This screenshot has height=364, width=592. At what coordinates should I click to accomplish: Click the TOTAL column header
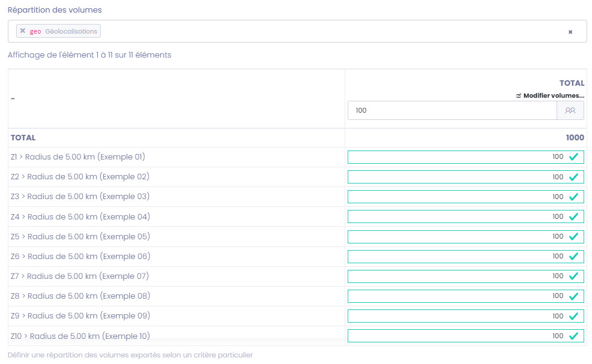click(x=572, y=83)
